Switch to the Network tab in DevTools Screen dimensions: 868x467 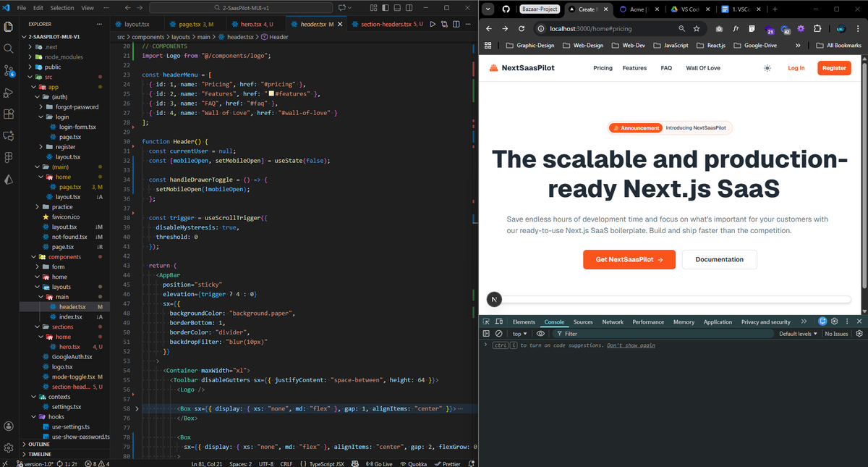(613, 321)
